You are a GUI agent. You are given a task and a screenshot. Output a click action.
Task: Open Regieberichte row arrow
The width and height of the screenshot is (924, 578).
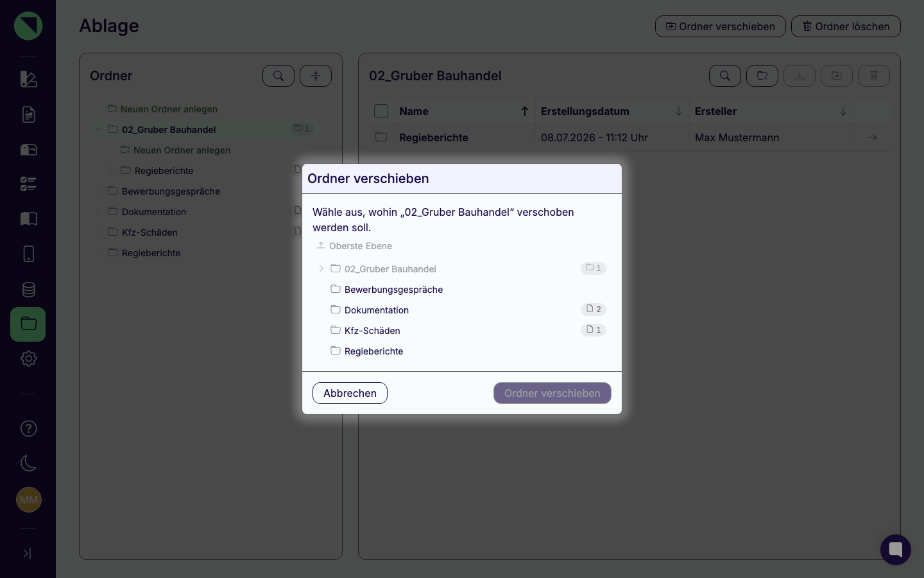point(872,137)
